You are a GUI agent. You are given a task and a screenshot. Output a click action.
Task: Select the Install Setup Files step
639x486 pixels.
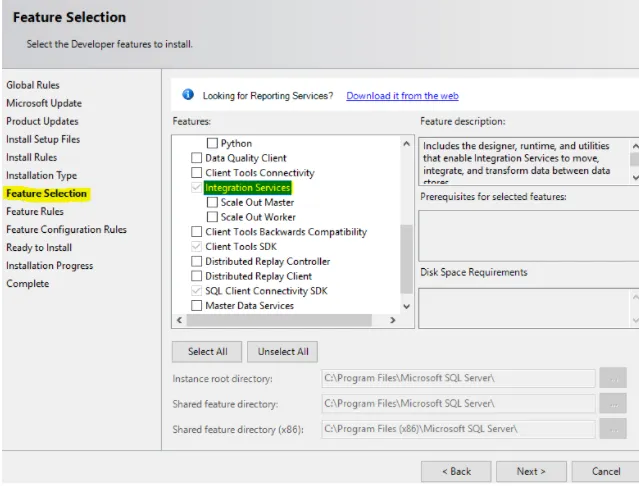[x=43, y=139]
